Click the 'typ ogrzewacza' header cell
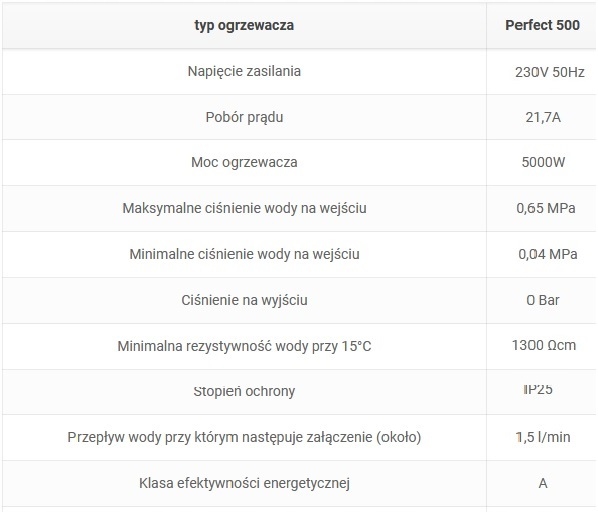The width and height of the screenshot is (598, 512). click(244, 25)
